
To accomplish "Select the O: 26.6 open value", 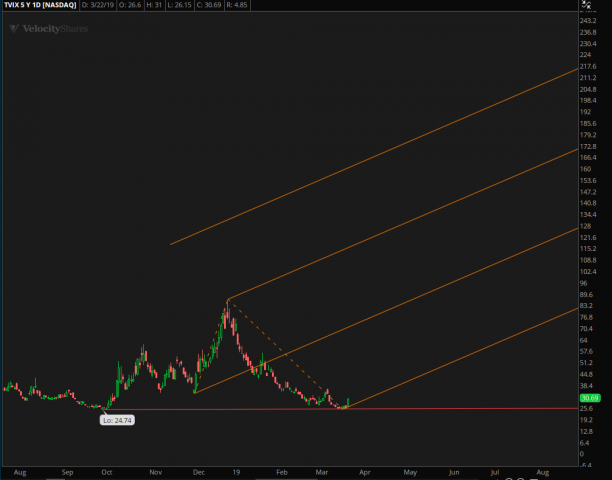I will pos(130,5).
